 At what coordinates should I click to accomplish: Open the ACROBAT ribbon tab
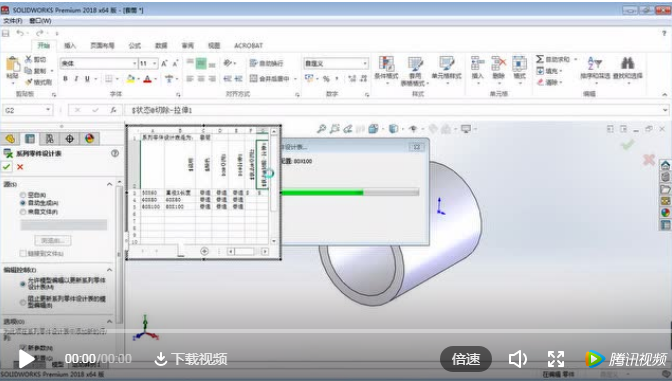pos(248,45)
